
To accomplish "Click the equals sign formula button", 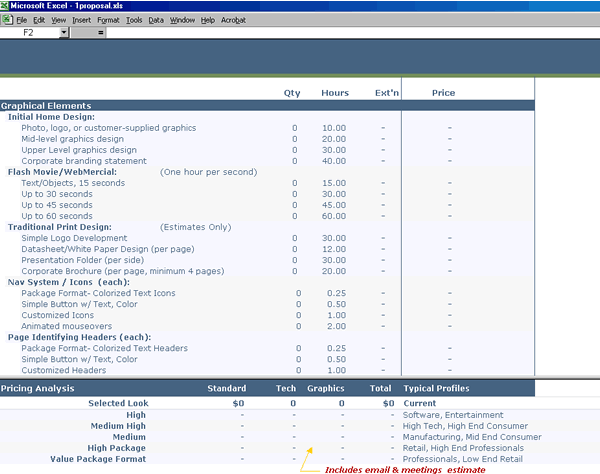I will click(100, 33).
